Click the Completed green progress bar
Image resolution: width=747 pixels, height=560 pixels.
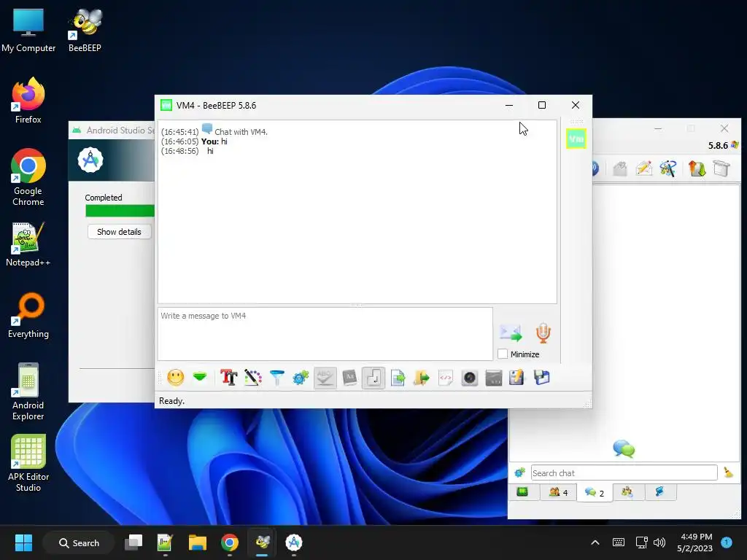pyautogui.click(x=120, y=211)
